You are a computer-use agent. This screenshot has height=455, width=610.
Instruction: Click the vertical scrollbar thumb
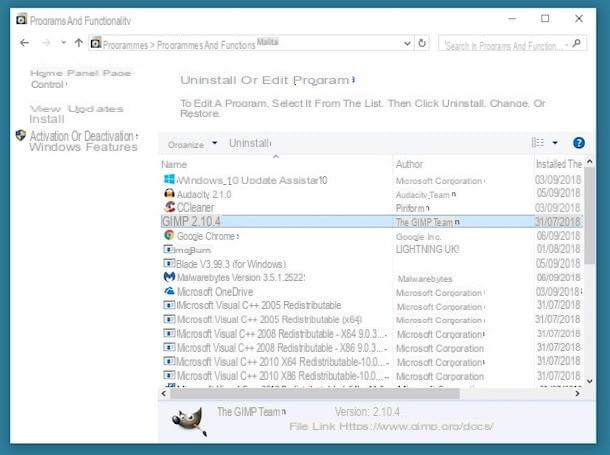click(x=589, y=216)
